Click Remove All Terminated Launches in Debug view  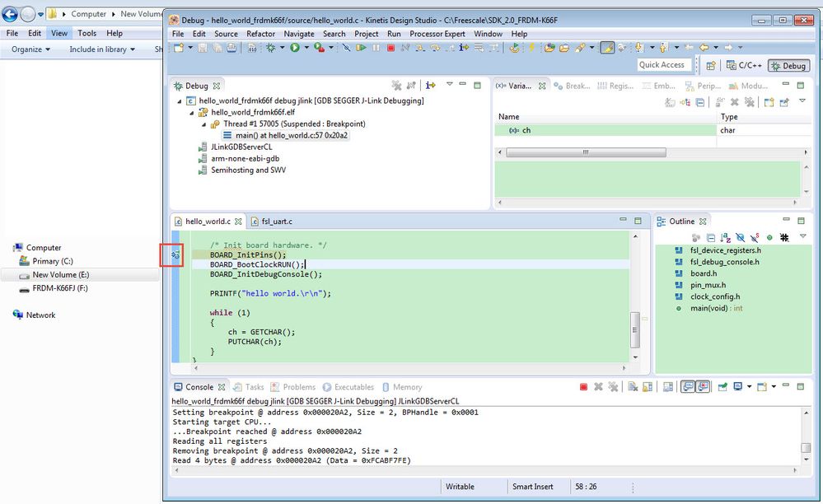pos(396,85)
